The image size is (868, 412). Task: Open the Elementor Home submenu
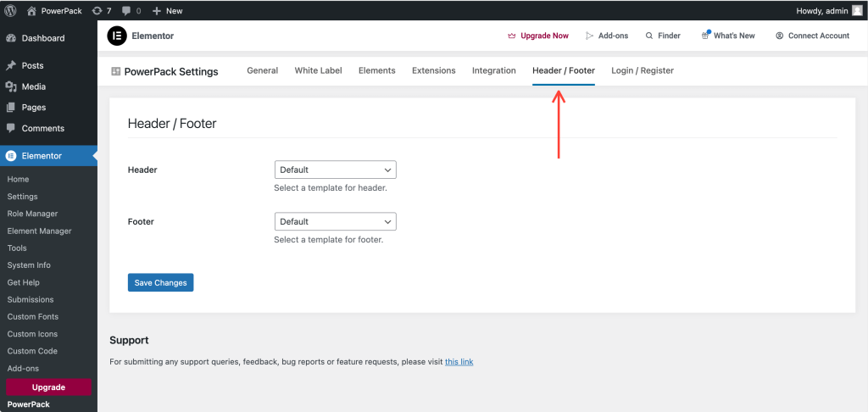pyautogui.click(x=19, y=180)
